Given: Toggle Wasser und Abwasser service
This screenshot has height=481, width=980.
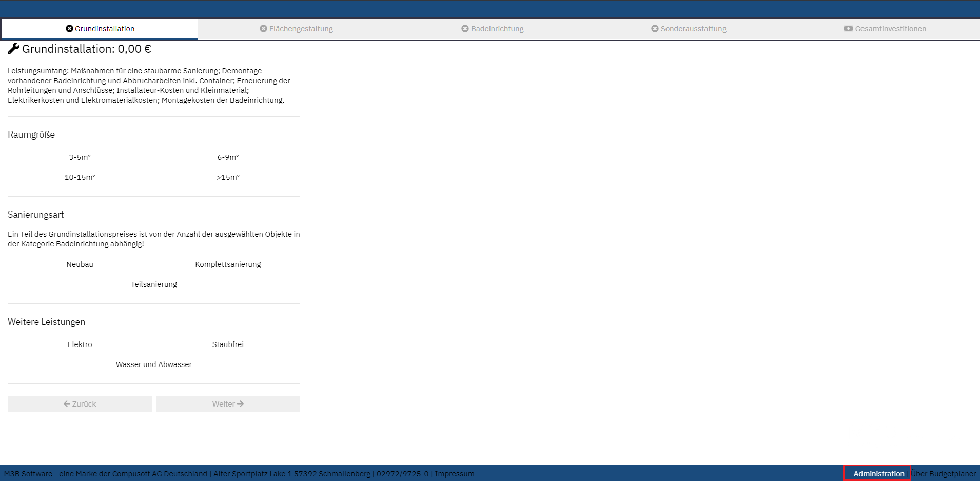Looking at the screenshot, I should (x=154, y=364).
